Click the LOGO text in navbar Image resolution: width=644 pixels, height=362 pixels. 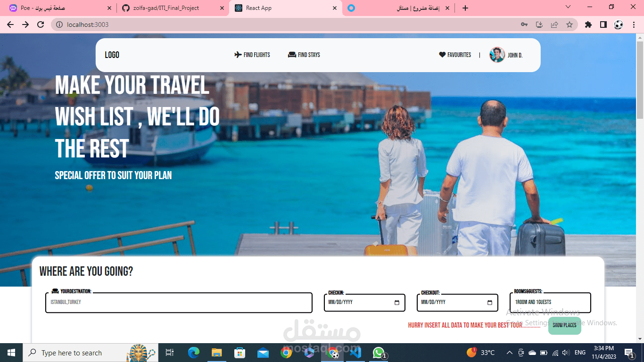[112, 55]
